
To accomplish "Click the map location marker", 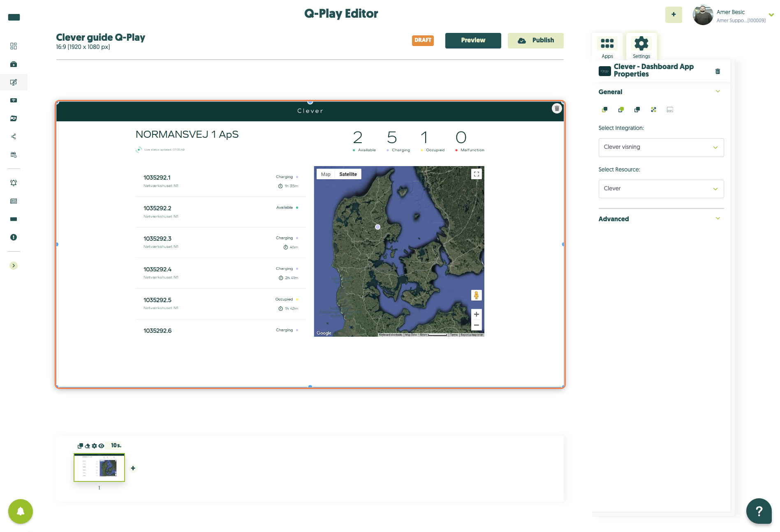I will (377, 227).
